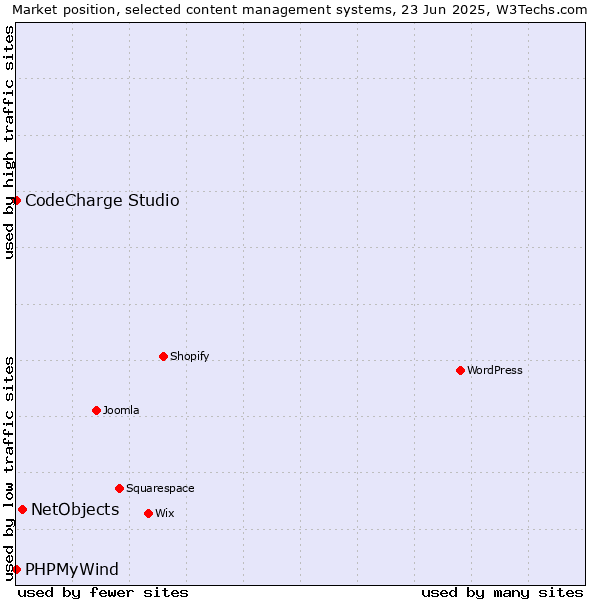Click the "Wix" label text
The width and height of the screenshot is (600, 600).
click(165, 514)
